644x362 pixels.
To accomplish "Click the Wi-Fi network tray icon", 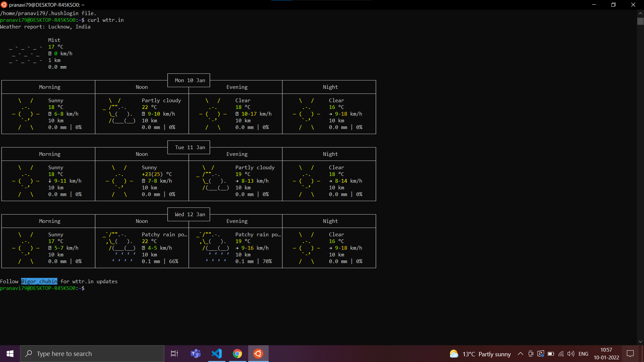I will click(561, 354).
